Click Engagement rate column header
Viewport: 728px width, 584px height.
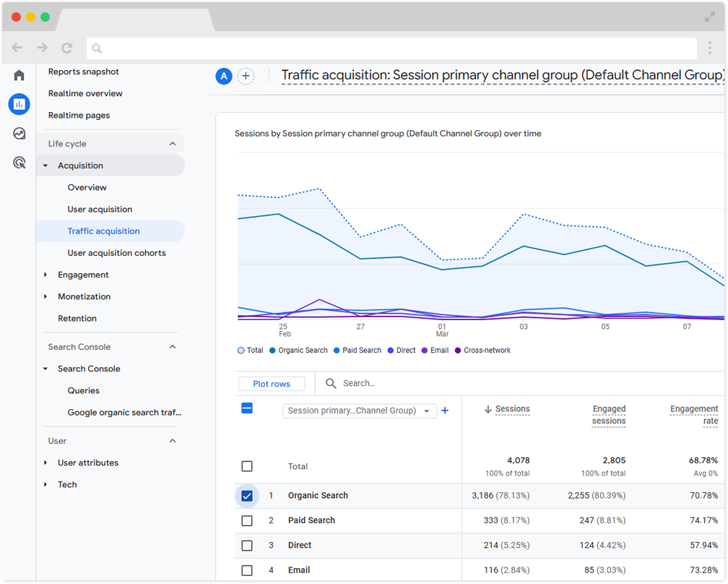click(693, 415)
